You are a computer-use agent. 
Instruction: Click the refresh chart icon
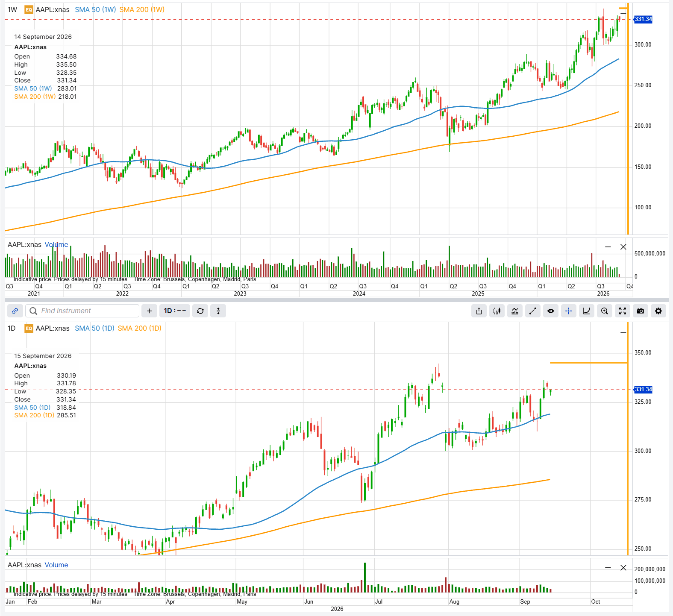tap(200, 311)
